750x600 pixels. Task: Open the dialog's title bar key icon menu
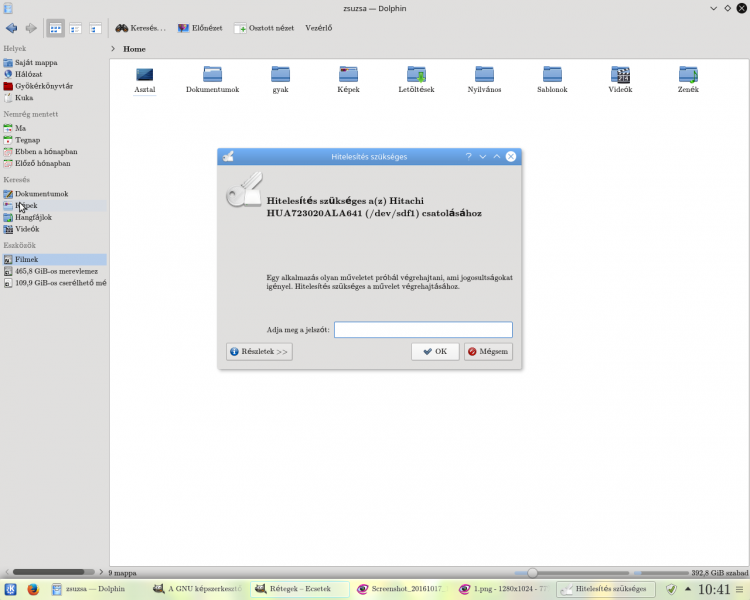pyautogui.click(x=228, y=156)
